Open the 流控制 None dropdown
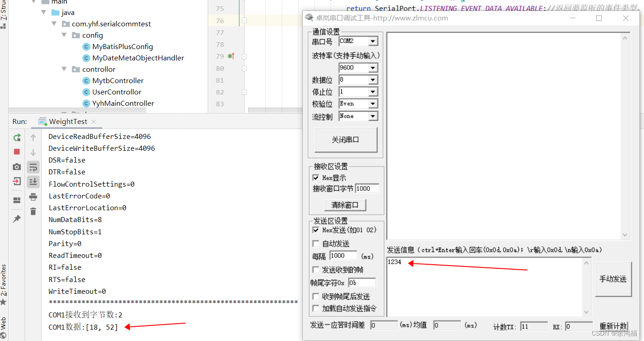 coord(373,116)
